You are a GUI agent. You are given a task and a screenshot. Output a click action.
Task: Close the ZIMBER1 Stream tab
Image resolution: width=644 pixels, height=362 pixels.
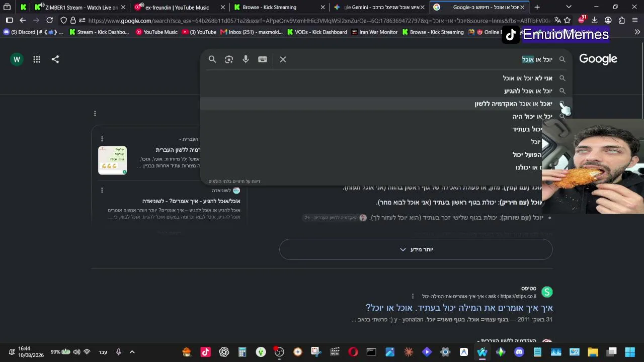pos(123,8)
